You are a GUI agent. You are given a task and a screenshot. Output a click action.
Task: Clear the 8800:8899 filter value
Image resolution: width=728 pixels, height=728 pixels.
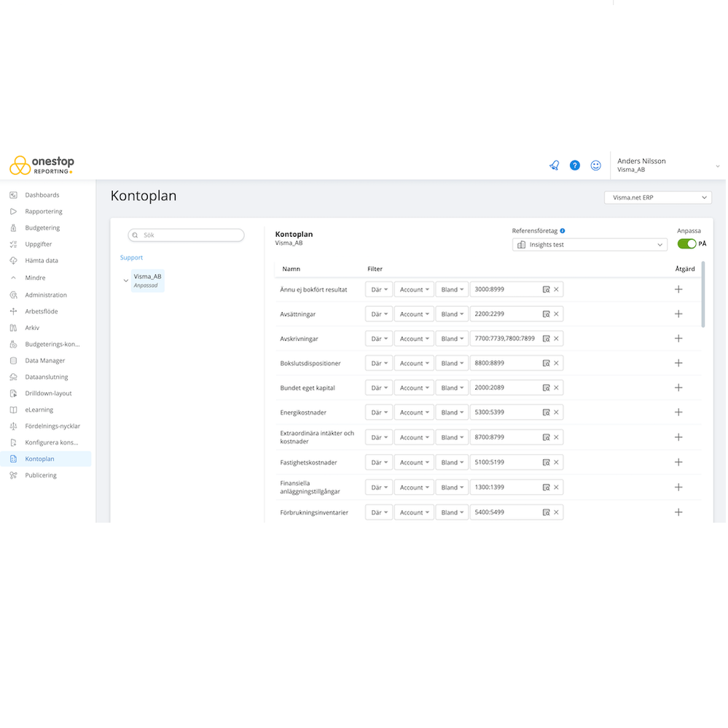tap(556, 363)
